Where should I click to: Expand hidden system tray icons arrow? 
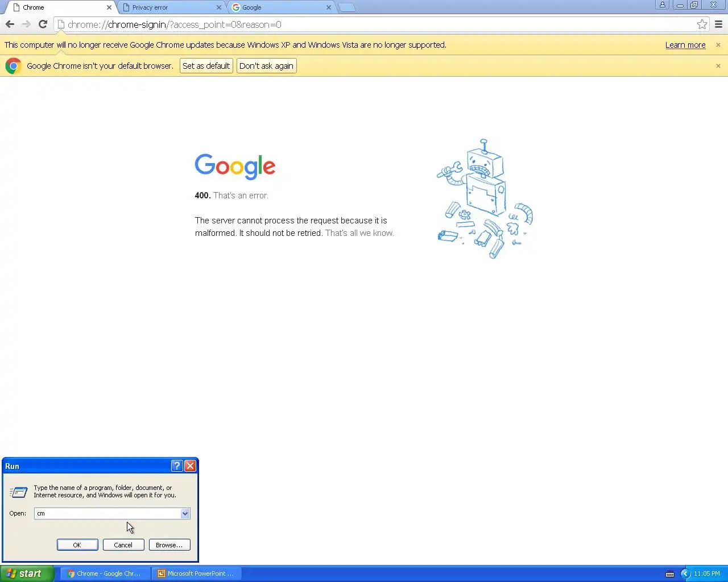tap(685, 573)
